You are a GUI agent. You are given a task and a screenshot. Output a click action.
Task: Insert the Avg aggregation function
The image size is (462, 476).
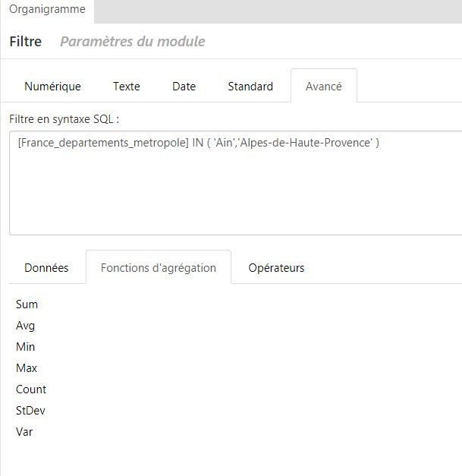(26, 326)
